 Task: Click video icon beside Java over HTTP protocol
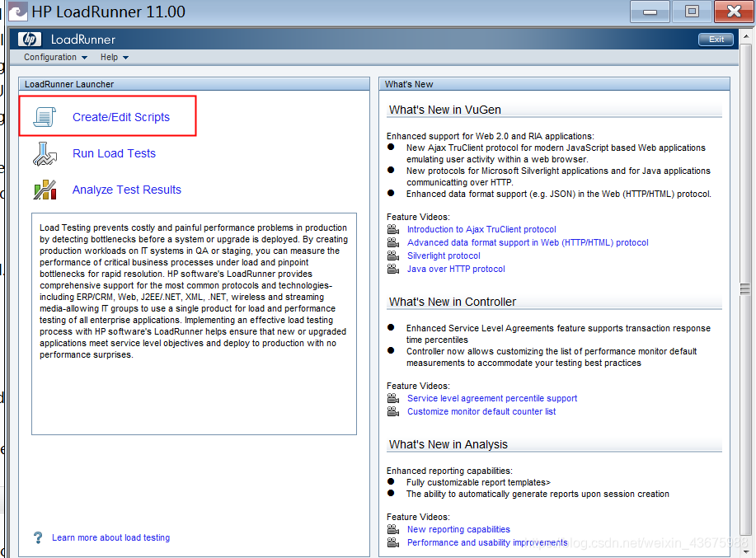393,269
